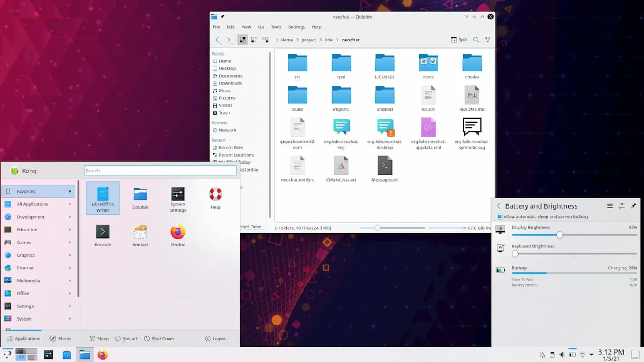Click the Dolphin filter funnel icon
This screenshot has width=644, height=362.
coord(487,40)
